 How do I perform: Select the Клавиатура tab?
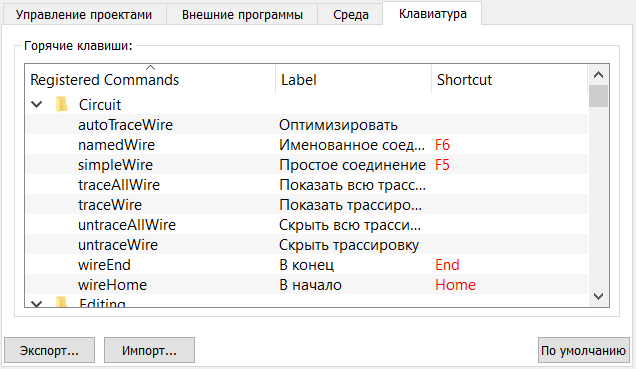[x=432, y=14]
